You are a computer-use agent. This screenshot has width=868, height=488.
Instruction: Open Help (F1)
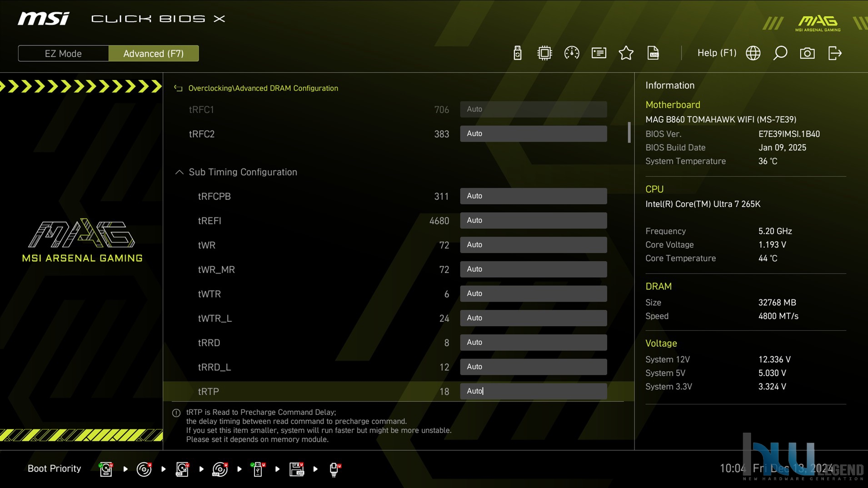(x=717, y=53)
